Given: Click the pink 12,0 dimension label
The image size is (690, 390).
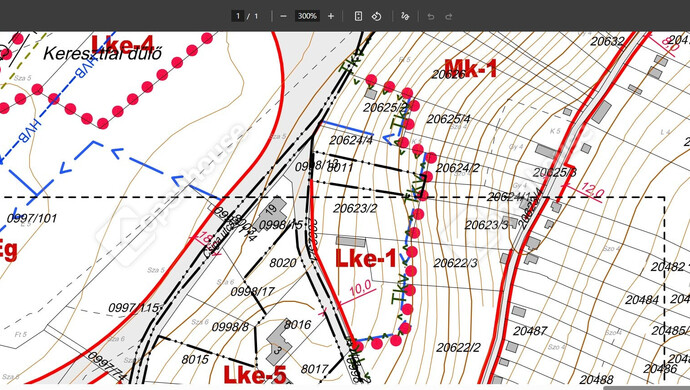Looking at the screenshot, I should pyautogui.click(x=592, y=190).
